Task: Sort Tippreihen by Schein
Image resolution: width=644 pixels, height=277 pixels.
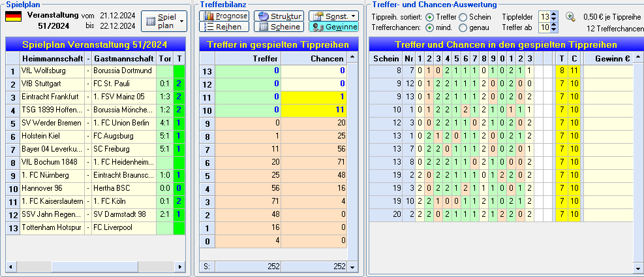Action: (463, 17)
